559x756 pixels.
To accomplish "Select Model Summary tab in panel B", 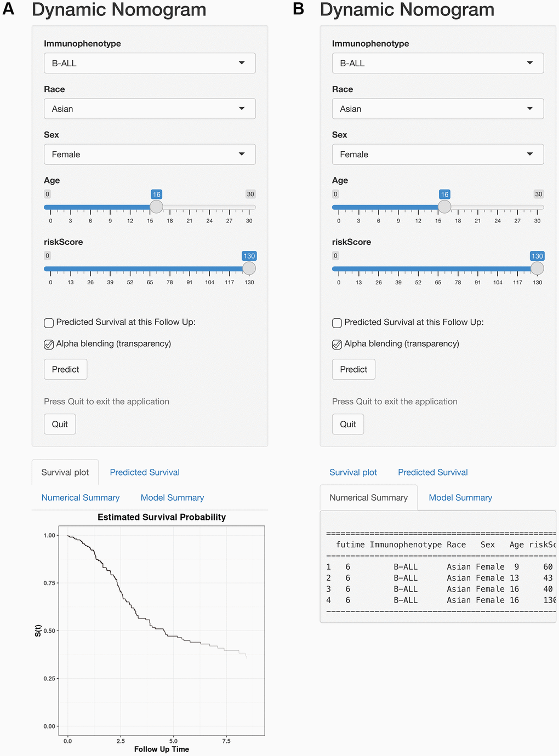I will click(460, 497).
